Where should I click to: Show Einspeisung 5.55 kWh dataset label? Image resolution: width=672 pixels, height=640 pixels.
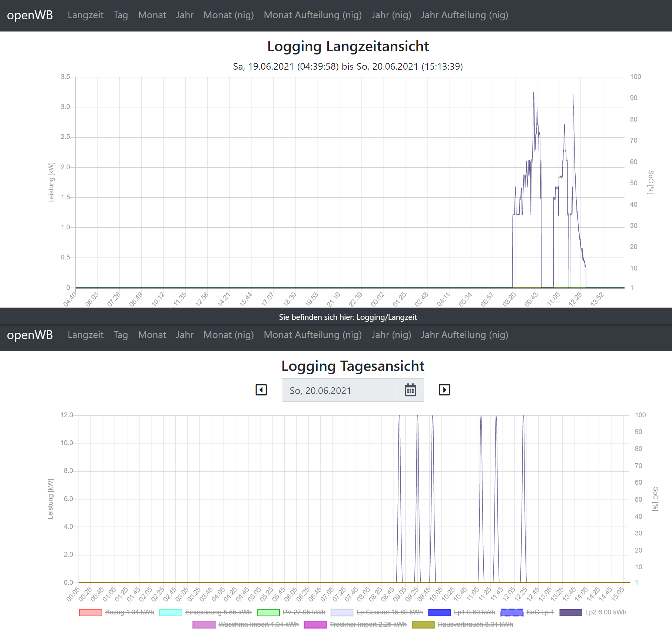(x=218, y=613)
